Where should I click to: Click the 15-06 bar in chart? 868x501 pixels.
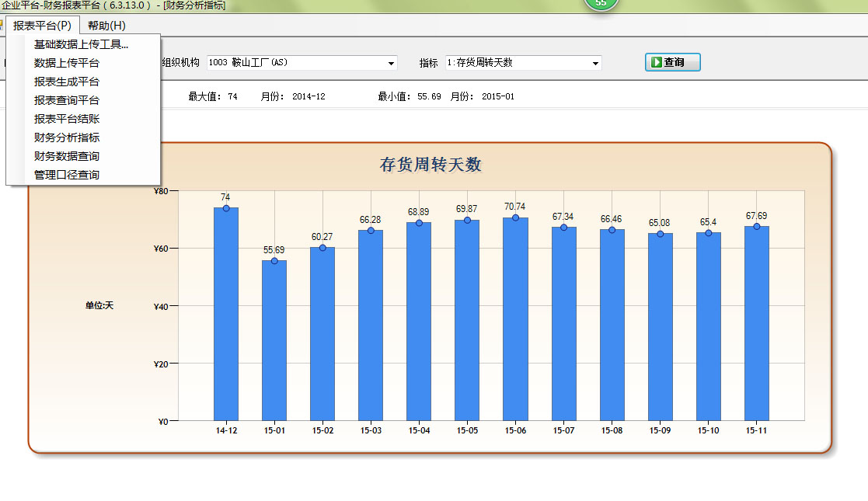(x=515, y=319)
